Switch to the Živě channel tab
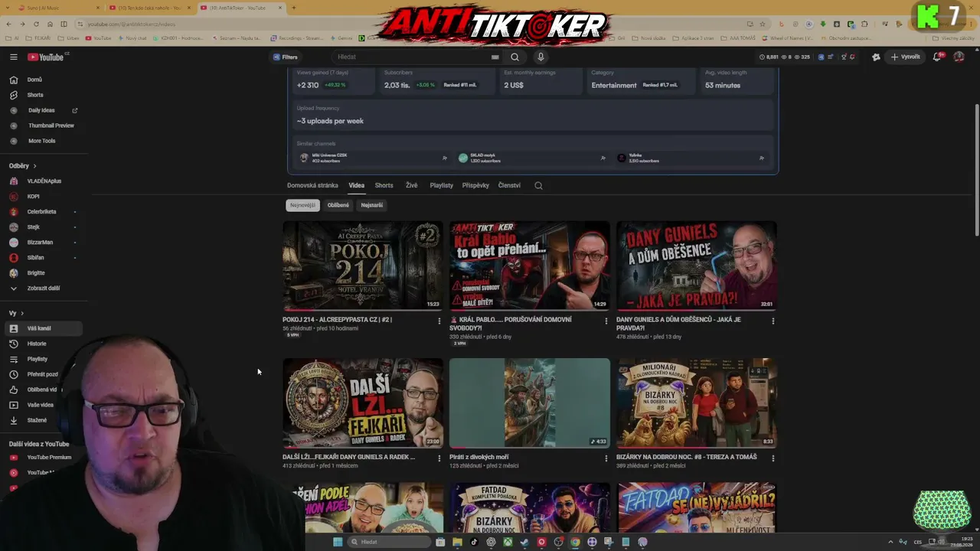Image resolution: width=980 pixels, height=551 pixels. [x=412, y=185]
